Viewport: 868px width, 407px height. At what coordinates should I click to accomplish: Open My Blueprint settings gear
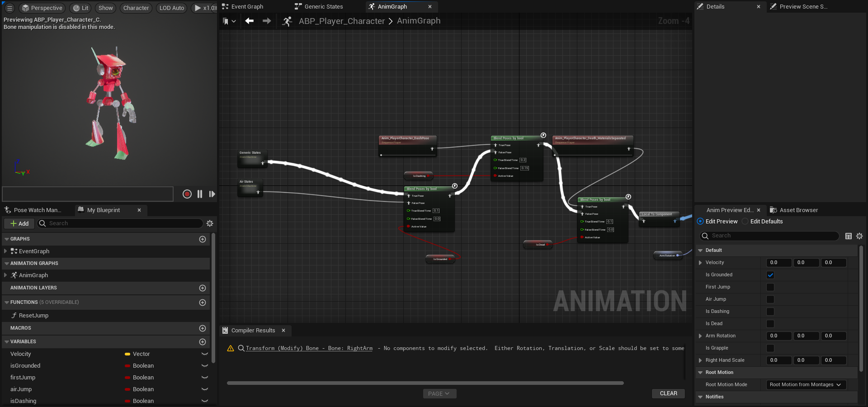[210, 223]
